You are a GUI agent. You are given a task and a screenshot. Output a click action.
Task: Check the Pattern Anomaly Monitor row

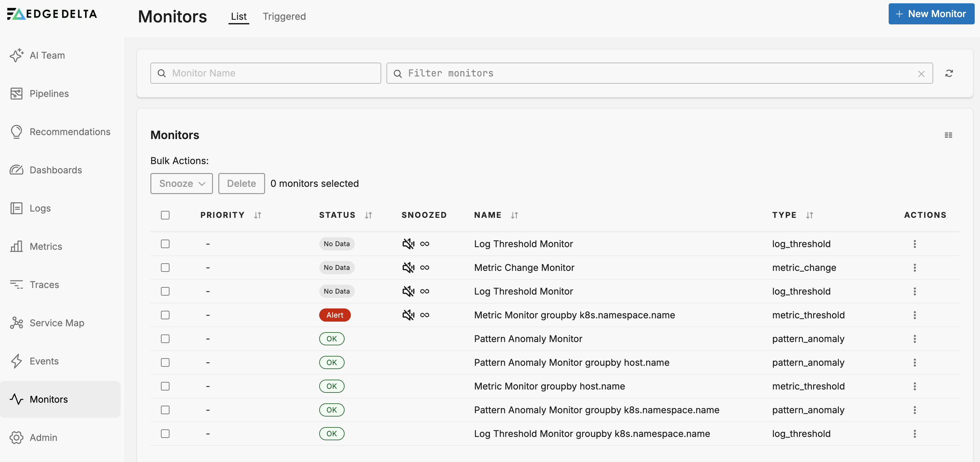[165, 338]
